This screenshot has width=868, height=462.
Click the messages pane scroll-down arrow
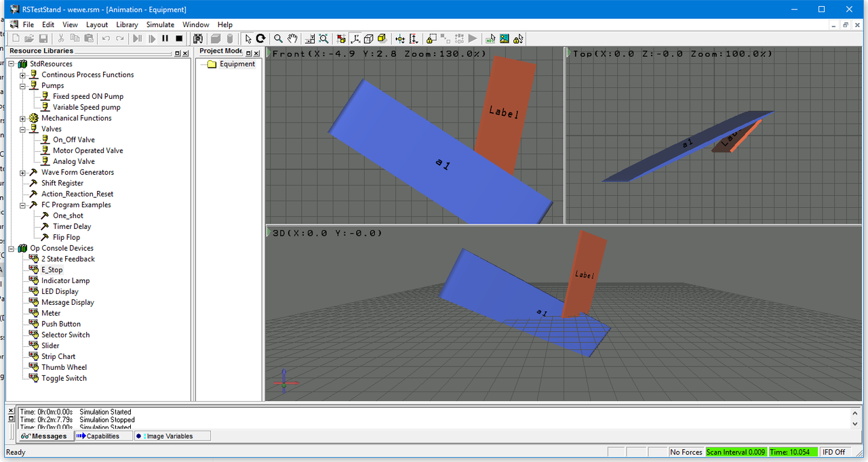coord(855,424)
